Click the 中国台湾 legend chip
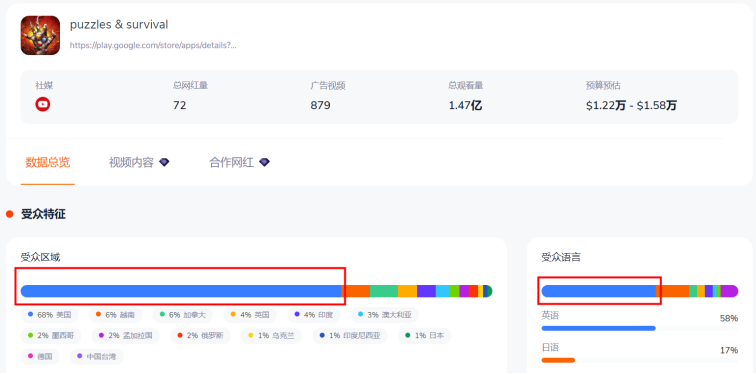This screenshot has height=374, width=756. (96, 357)
